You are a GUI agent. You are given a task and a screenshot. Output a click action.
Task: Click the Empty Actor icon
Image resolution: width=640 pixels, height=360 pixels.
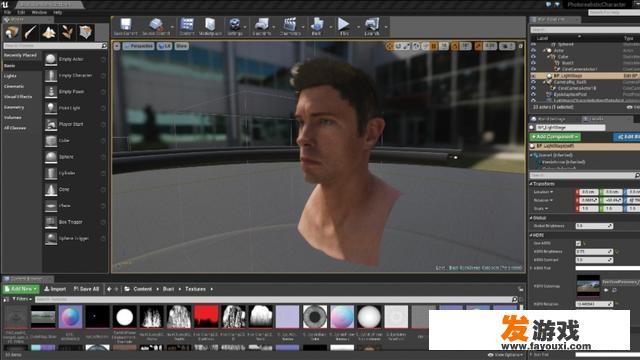pyautogui.click(x=51, y=59)
